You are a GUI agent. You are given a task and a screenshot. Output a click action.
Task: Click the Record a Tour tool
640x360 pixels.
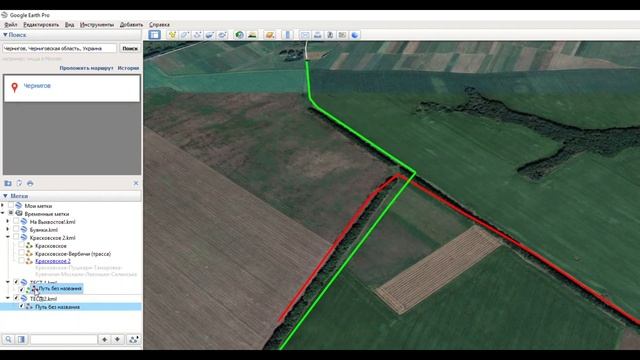[x=222, y=35]
